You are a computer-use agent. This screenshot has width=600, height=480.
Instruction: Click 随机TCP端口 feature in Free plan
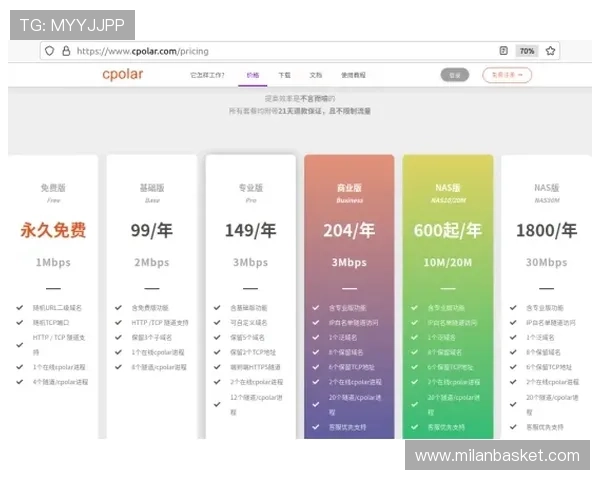(51, 323)
